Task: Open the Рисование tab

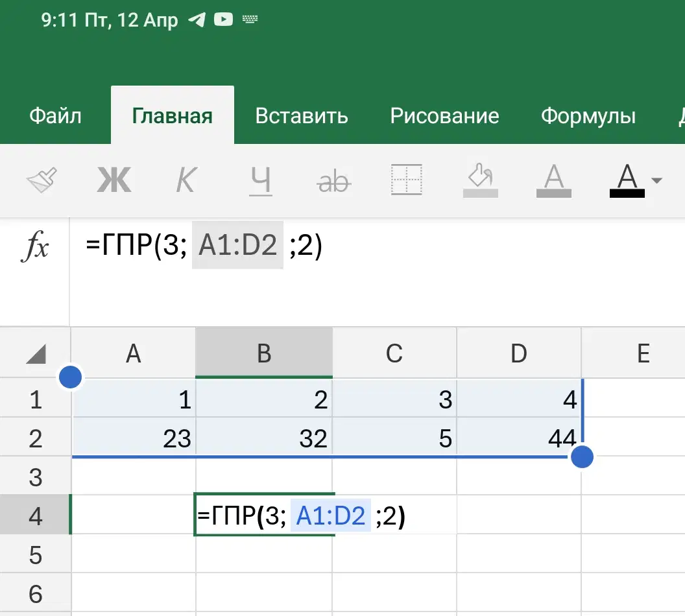Action: [x=445, y=116]
